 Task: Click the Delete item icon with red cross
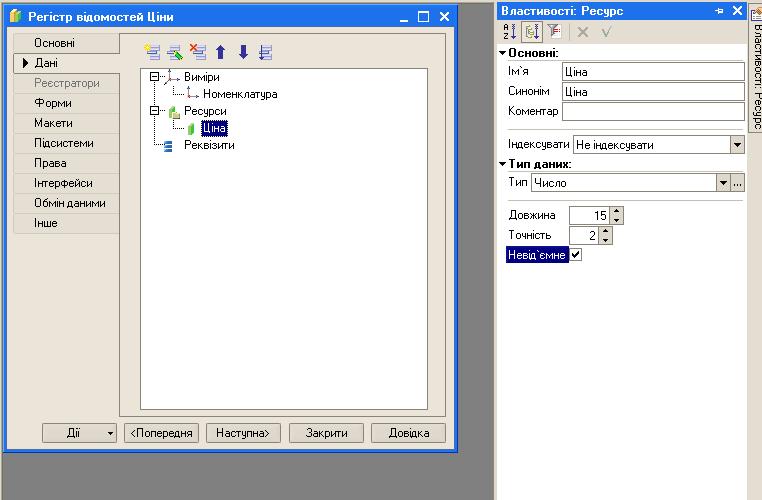198,52
